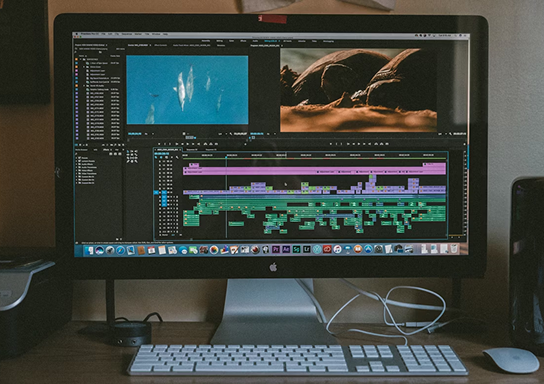Screen dimensions: 544x384
Task: Launch After Effects from the Dock
Action: pos(286,249)
